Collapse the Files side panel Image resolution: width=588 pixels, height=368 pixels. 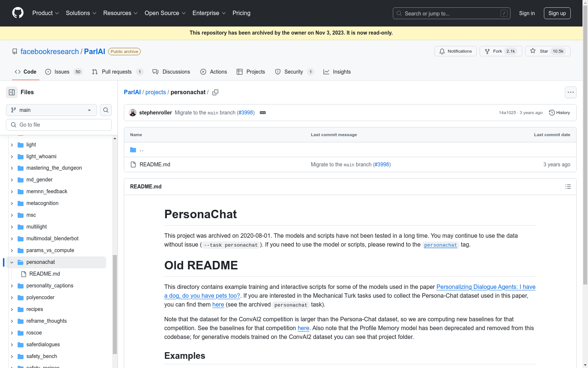[x=12, y=92]
